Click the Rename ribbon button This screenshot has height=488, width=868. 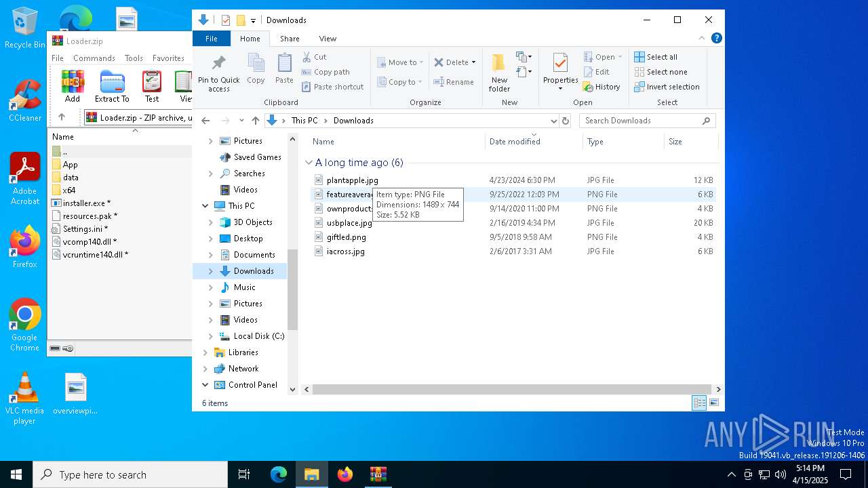pos(454,82)
